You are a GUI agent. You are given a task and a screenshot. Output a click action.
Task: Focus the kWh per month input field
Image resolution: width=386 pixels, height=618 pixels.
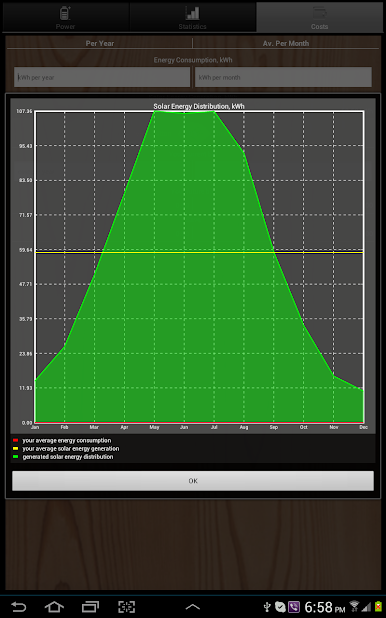pos(283,77)
